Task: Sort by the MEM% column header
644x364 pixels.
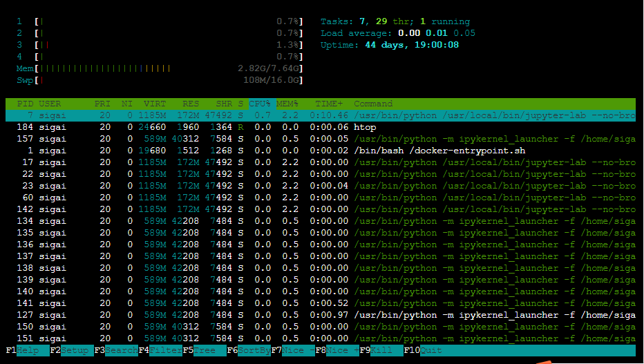Action: 287,104
